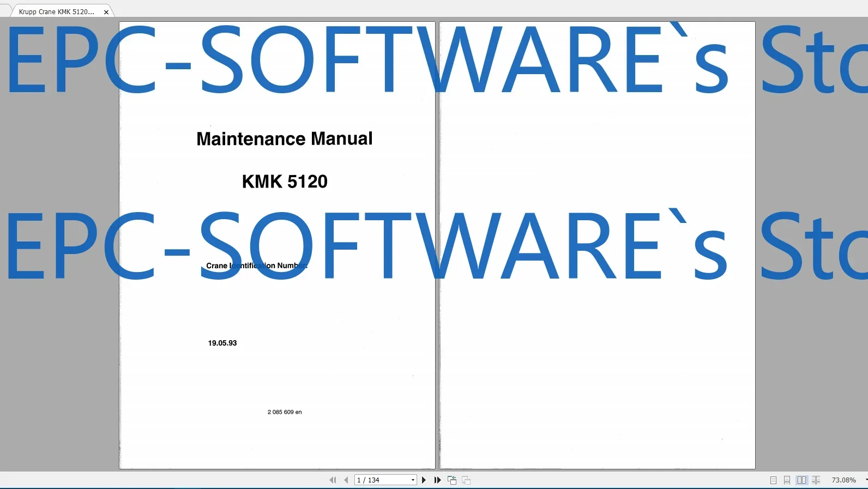Open the page number dropdown arrow
The height and width of the screenshot is (489, 868).
pyautogui.click(x=413, y=480)
